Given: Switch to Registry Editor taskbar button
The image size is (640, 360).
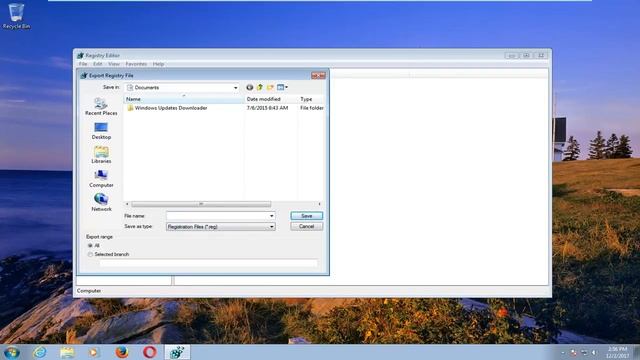Looking at the screenshot, I should click(x=177, y=352).
